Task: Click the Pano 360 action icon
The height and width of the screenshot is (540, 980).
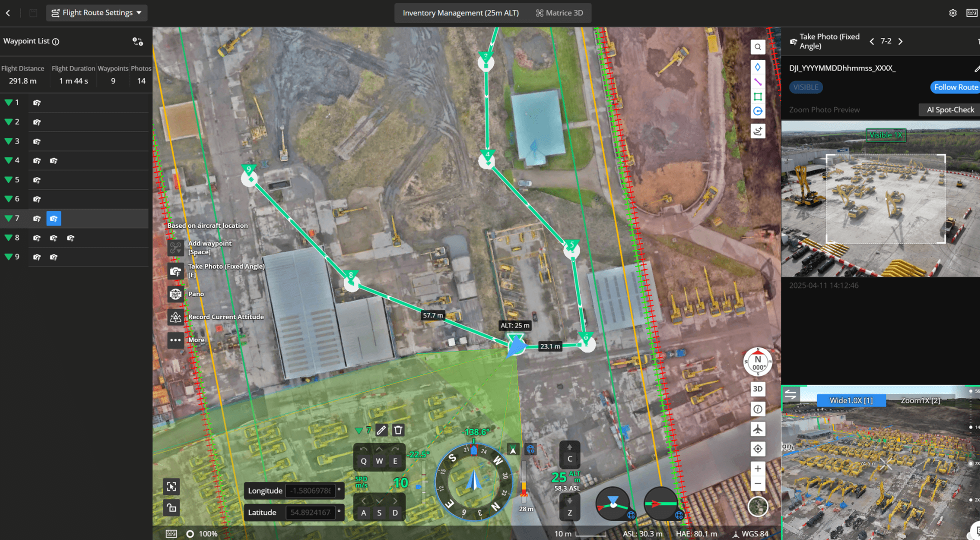Action: pos(175,294)
